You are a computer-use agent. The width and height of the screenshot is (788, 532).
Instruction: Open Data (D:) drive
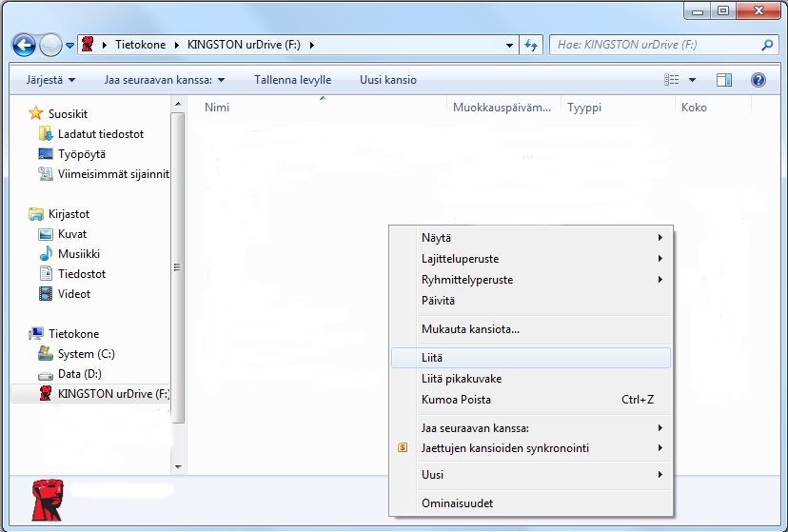click(x=79, y=374)
